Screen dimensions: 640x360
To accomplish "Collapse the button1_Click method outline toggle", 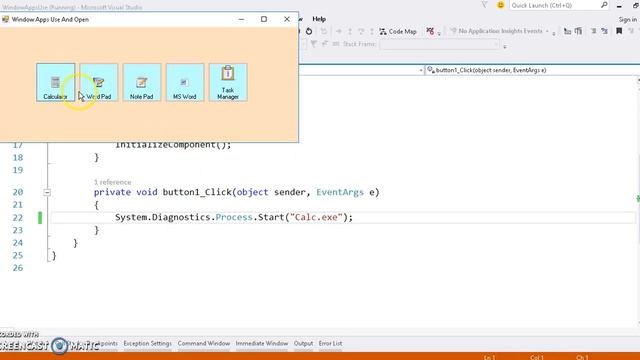I will point(47,192).
